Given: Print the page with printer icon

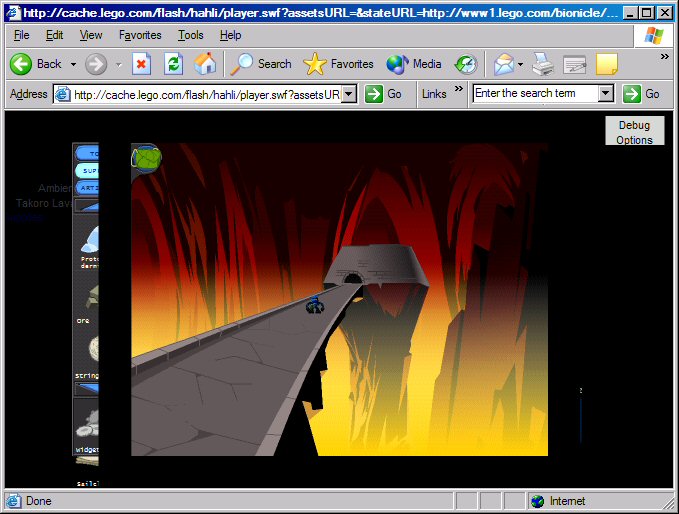Looking at the screenshot, I should pos(542,65).
